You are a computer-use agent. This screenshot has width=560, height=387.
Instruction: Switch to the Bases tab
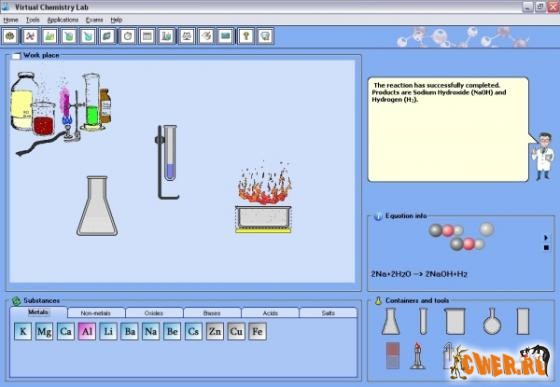pyautogui.click(x=212, y=313)
